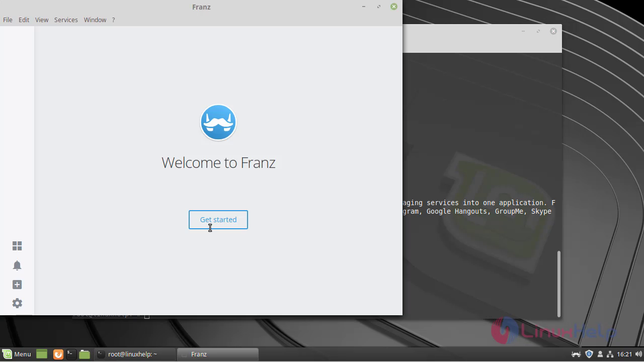Image resolution: width=644 pixels, height=362 pixels.
Task: Click the Franz tray icon in system tray
Action: coord(577,354)
